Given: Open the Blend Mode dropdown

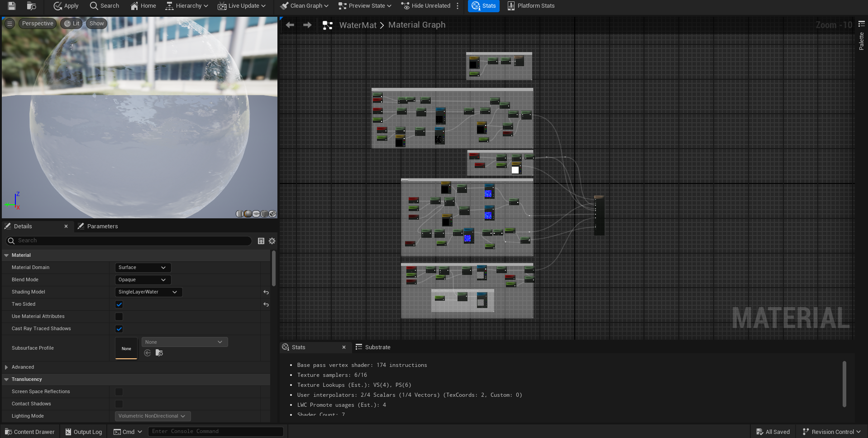Looking at the screenshot, I should [143, 280].
